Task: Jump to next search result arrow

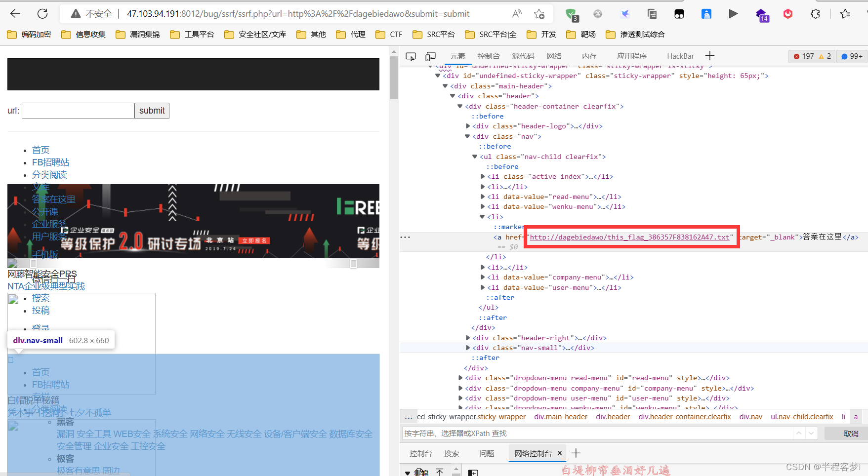Action: (811, 433)
